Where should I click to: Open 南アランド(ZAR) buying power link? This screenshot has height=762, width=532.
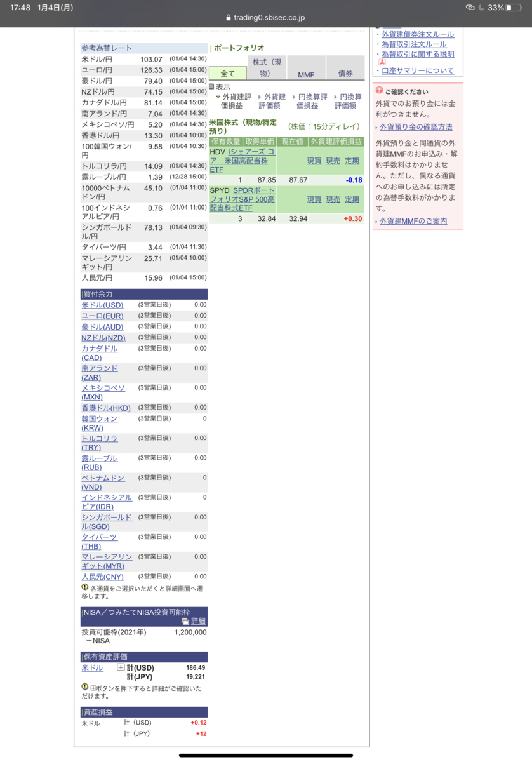100,373
